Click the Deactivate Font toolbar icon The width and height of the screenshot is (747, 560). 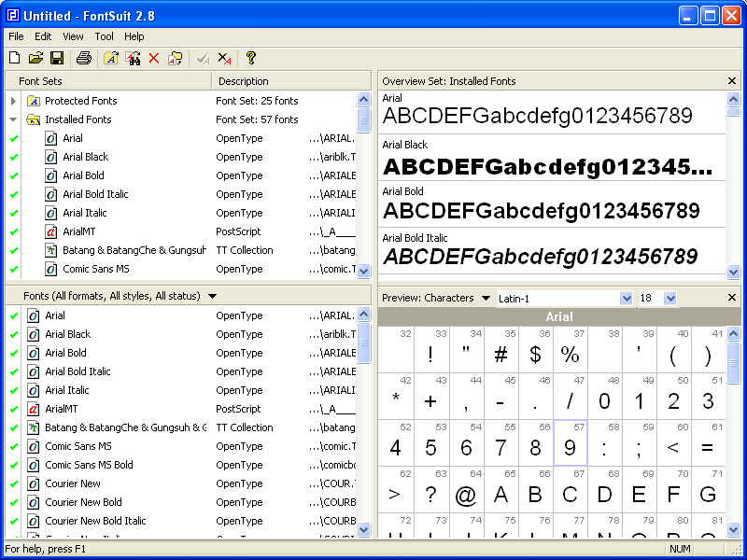coord(224,58)
